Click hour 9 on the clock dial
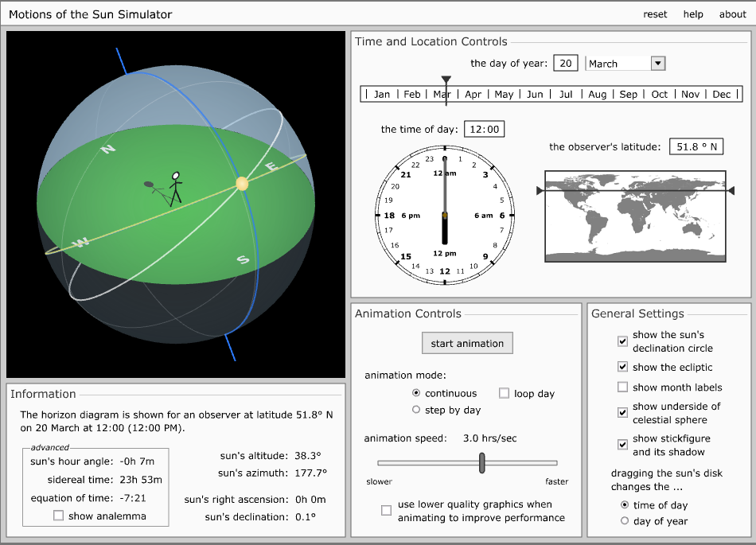756x545 pixels. 485,256
